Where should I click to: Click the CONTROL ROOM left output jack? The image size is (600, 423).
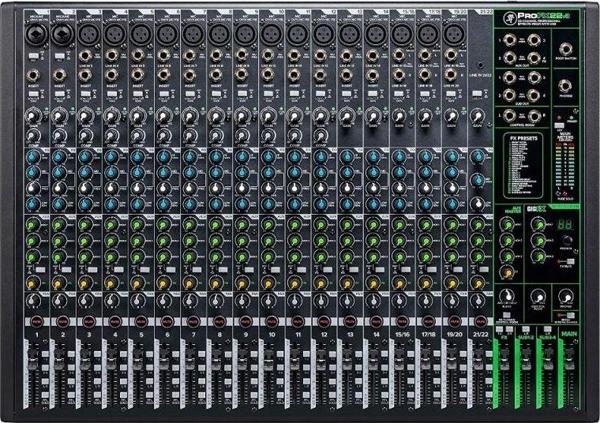[509, 115]
